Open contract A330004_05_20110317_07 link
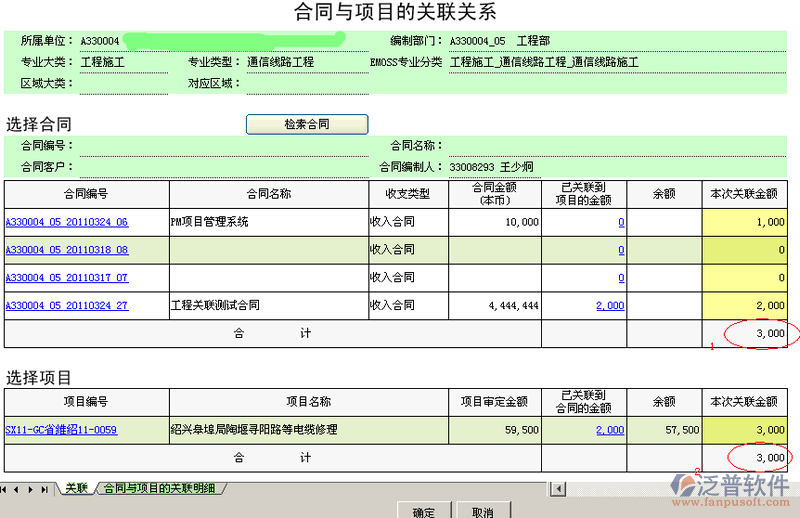The width and height of the screenshot is (800, 518). [x=67, y=278]
